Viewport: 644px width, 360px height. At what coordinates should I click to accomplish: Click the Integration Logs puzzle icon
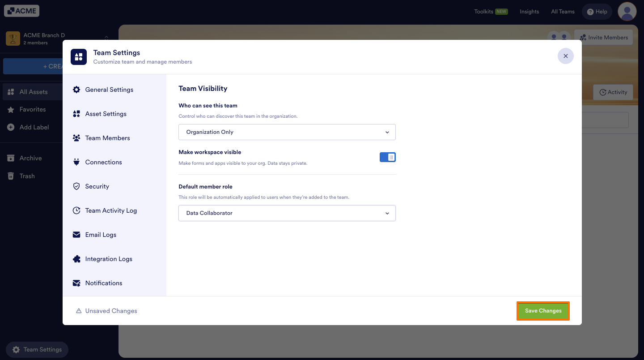pos(76,259)
